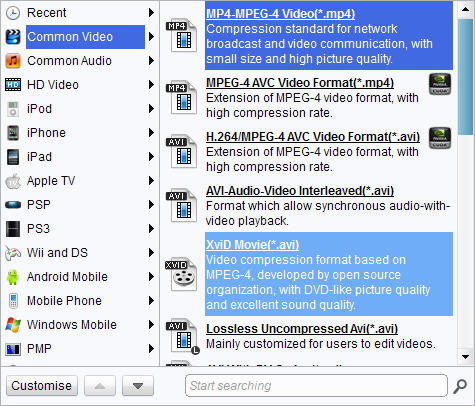Click the search magnifier icon
Screen dimensions: 475x406
click(460, 386)
